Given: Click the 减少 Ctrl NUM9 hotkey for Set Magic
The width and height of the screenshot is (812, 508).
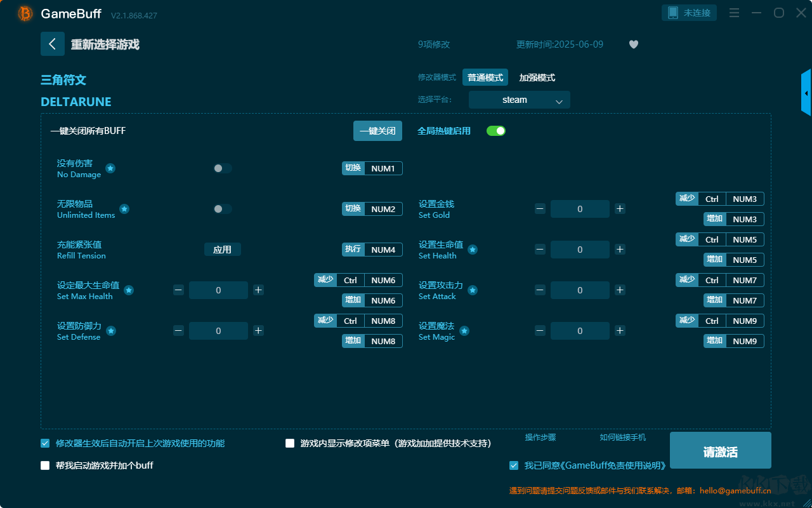Looking at the screenshot, I should [720, 321].
